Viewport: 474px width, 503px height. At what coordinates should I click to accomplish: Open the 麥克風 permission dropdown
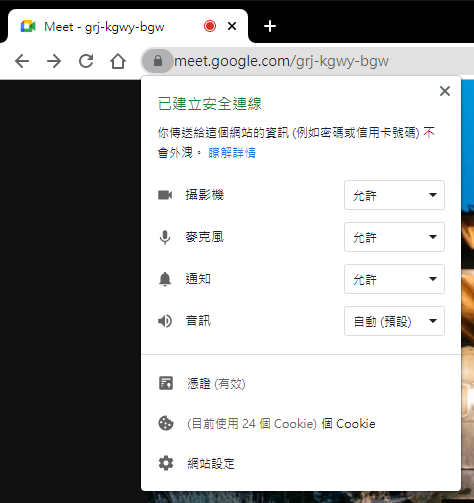394,237
